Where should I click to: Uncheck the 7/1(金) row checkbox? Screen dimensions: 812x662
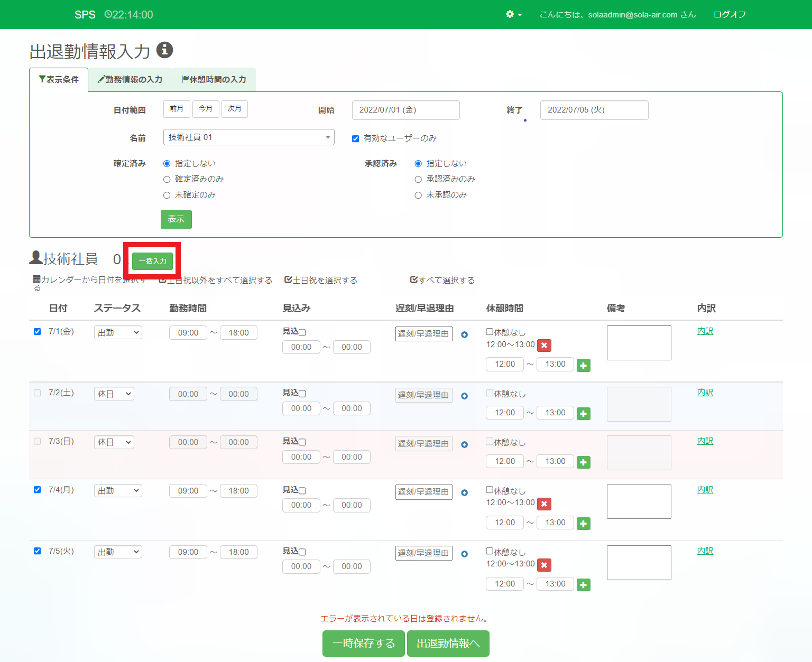pos(38,332)
